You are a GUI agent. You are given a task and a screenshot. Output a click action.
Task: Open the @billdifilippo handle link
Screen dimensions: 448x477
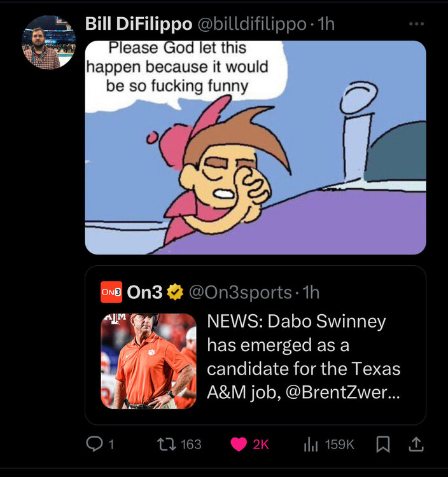(252, 24)
